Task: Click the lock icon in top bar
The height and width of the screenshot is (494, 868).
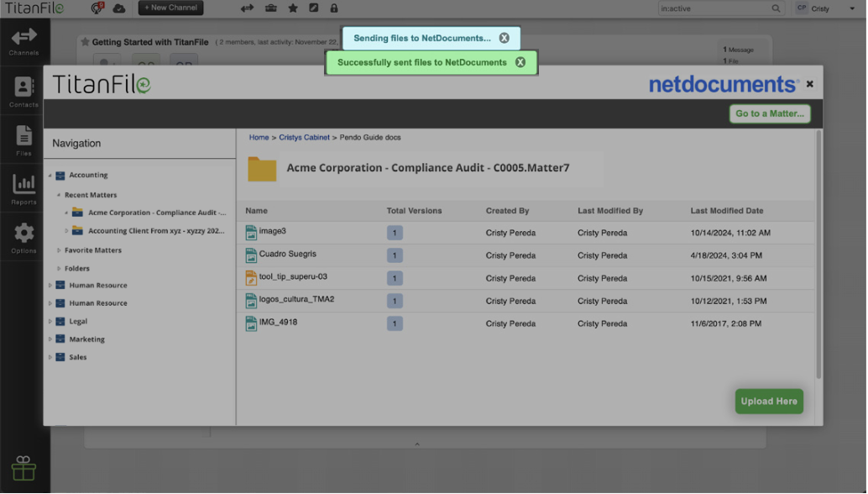Action: [334, 8]
